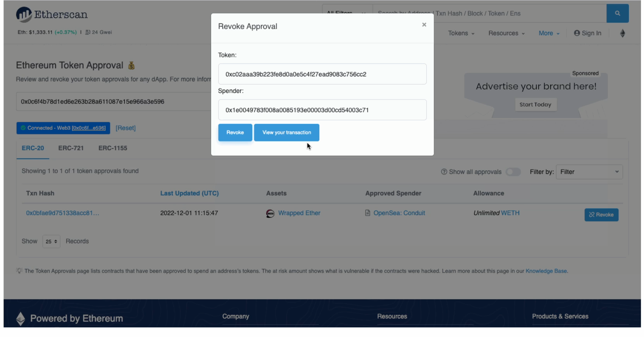Click the Resources footer heading

point(392,316)
